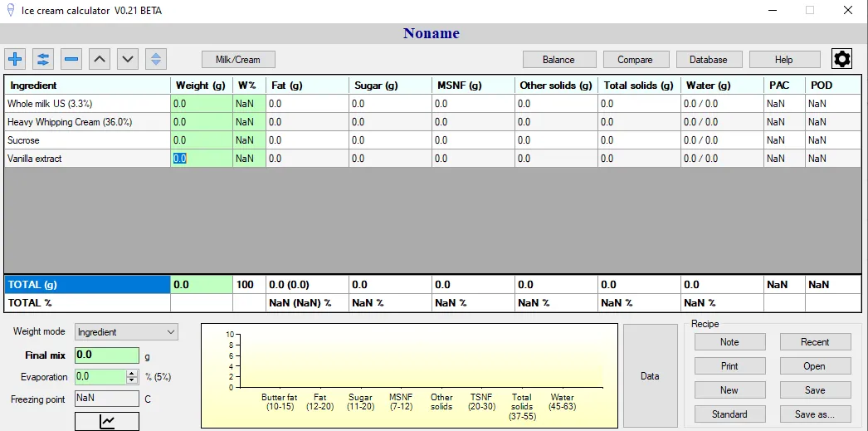Click the Freezing point NaN field
The image size is (868, 431).
tap(107, 399)
